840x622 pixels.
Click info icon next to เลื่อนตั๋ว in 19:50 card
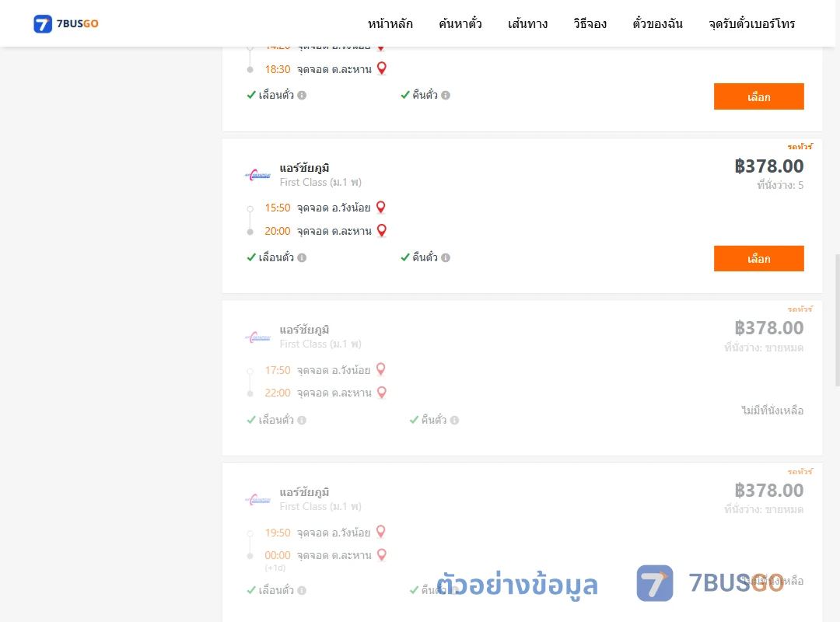[302, 590]
